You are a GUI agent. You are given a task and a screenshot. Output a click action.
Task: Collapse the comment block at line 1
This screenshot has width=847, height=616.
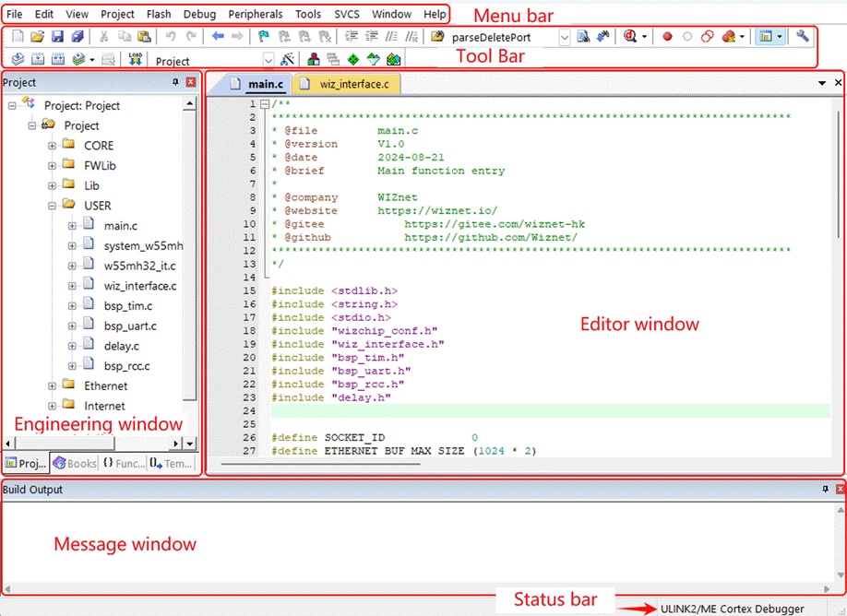click(265, 104)
